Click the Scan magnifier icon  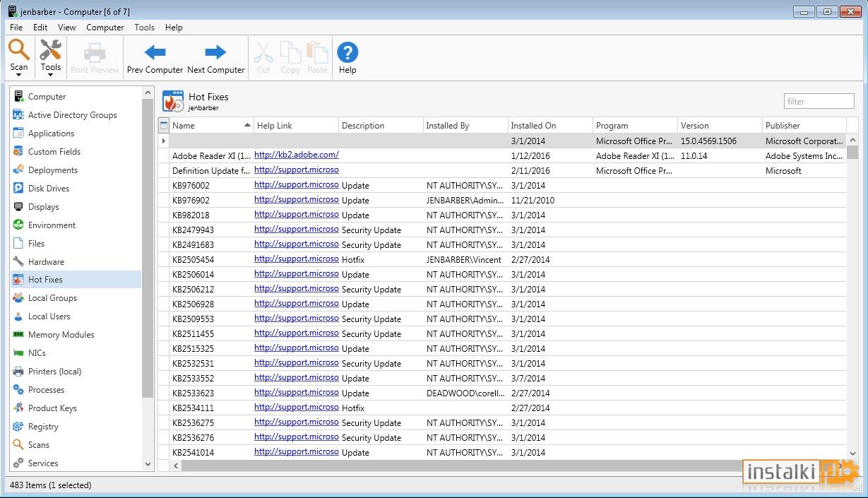click(19, 50)
